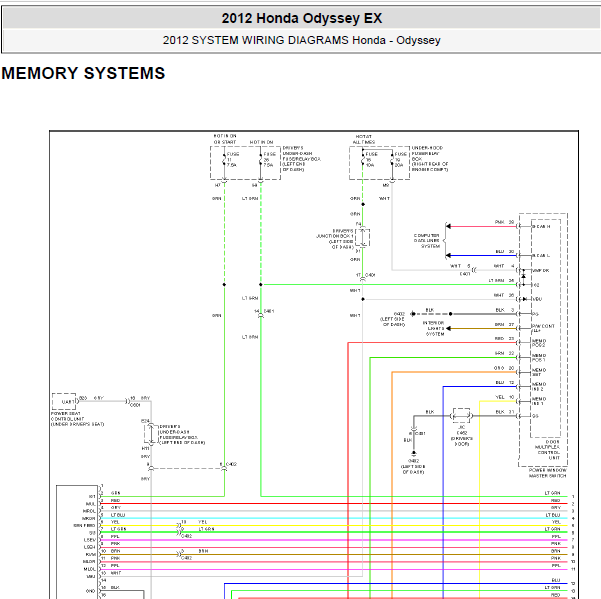Click the "RED 23" wire label
This screenshot has width=601, height=599.
point(504,338)
